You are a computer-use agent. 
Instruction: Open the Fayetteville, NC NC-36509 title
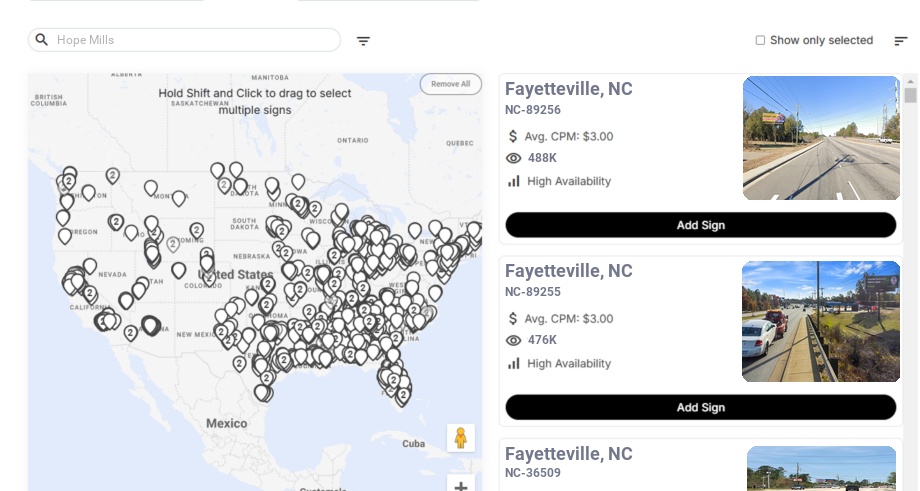569,454
